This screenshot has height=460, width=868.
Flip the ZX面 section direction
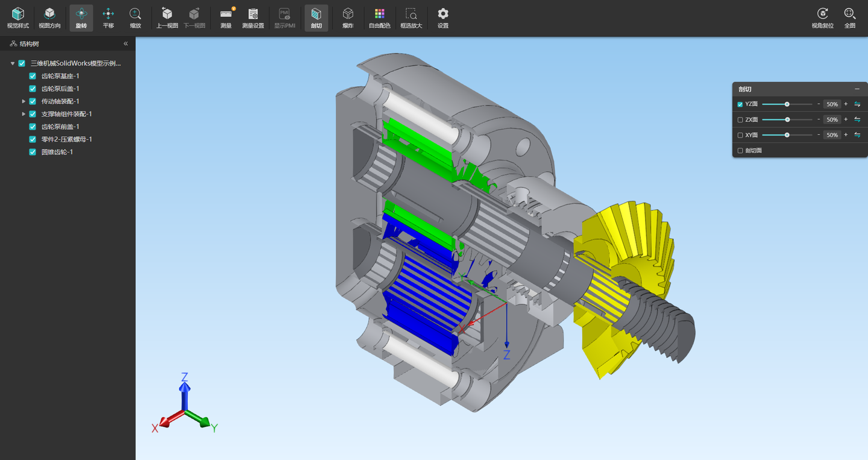point(857,119)
